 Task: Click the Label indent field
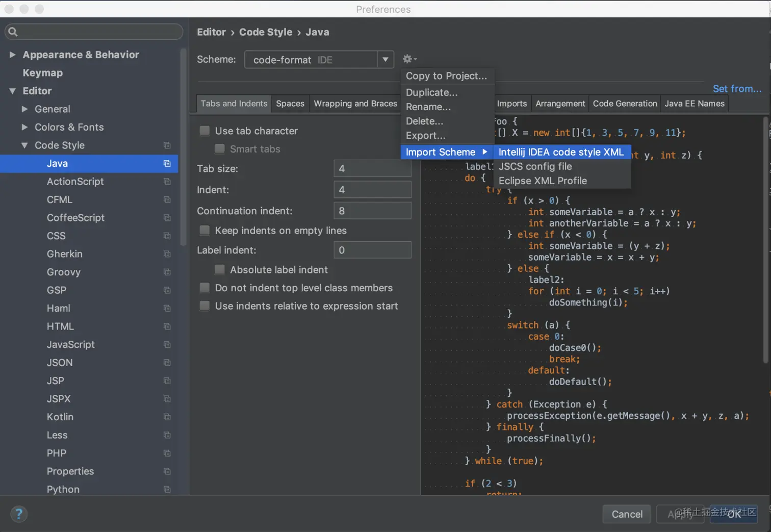click(372, 250)
